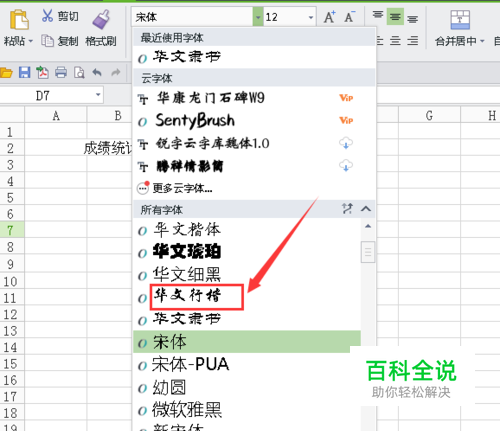
Task: Choose highlighted font 宋体
Action: [x=247, y=342]
